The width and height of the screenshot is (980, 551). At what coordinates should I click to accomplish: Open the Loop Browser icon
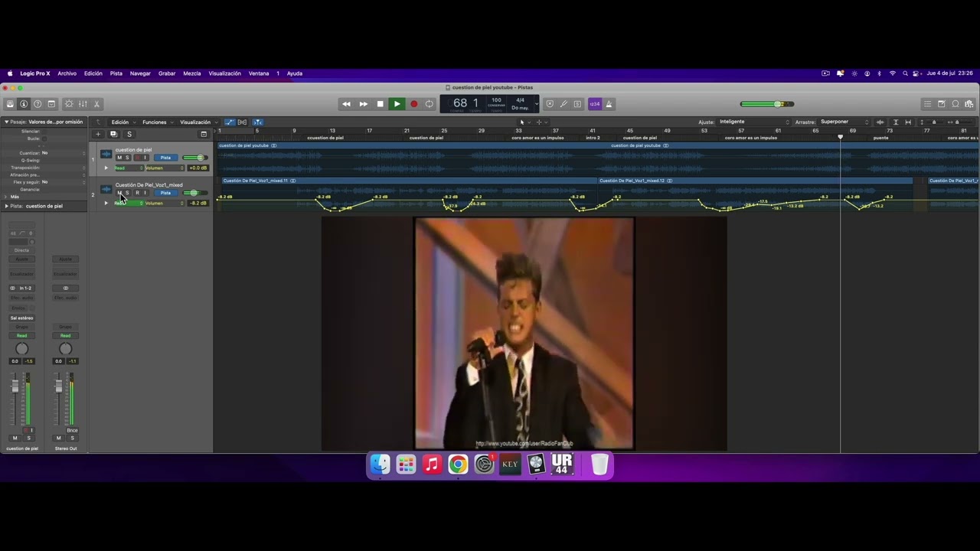point(955,104)
